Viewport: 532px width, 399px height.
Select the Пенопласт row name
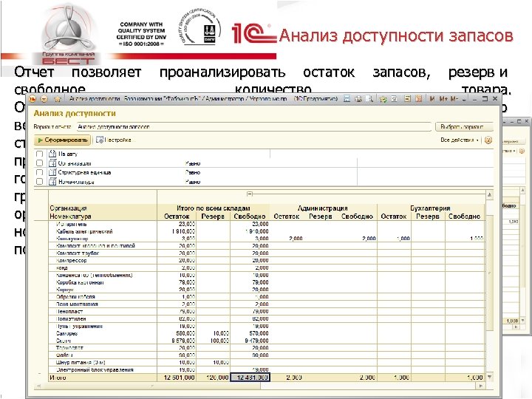pyautogui.click(x=69, y=311)
